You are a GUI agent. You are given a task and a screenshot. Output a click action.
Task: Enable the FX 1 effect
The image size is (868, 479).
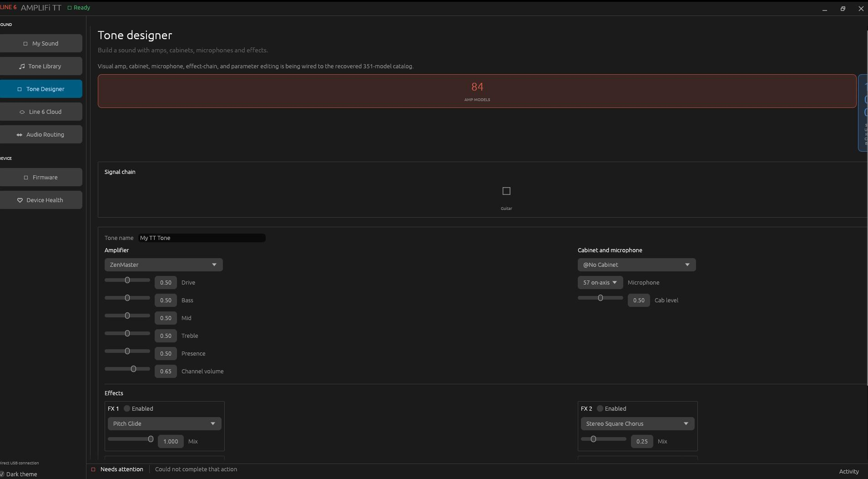(x=127, y=408)
